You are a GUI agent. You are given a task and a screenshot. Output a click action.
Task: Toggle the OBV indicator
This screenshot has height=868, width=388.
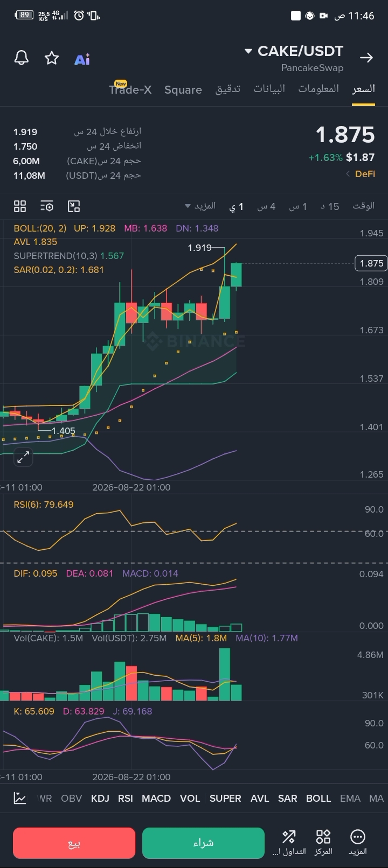click(x=72, y=799)
